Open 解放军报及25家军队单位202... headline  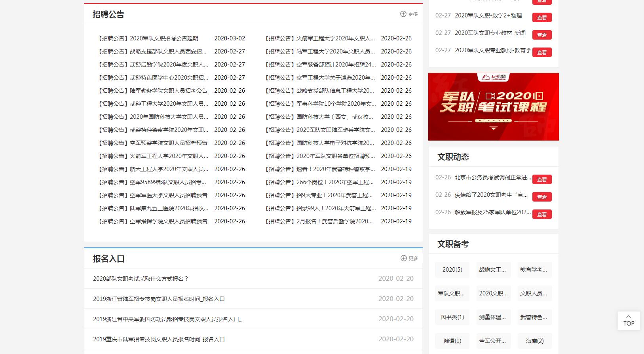point(493,212)
